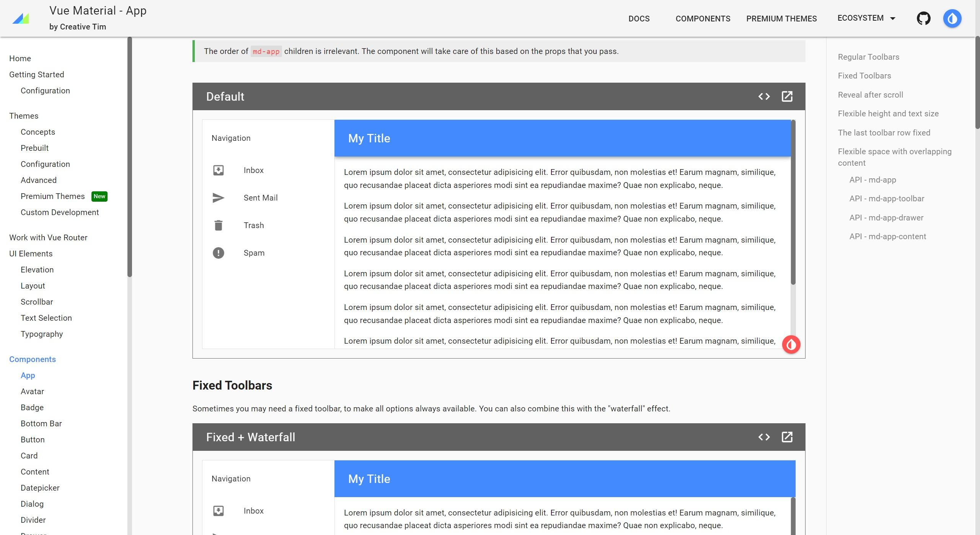Open the Getting Started sidebar link
The width and height of the screenshot is (980, 535).
pos(37,75)
